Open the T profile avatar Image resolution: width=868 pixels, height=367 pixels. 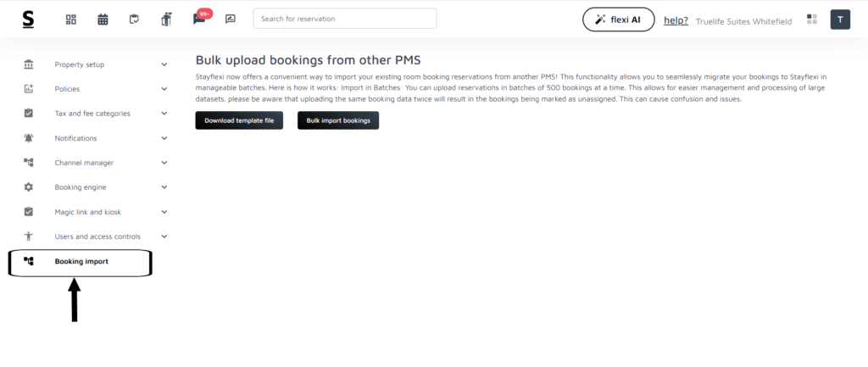(x=839, y=19)
